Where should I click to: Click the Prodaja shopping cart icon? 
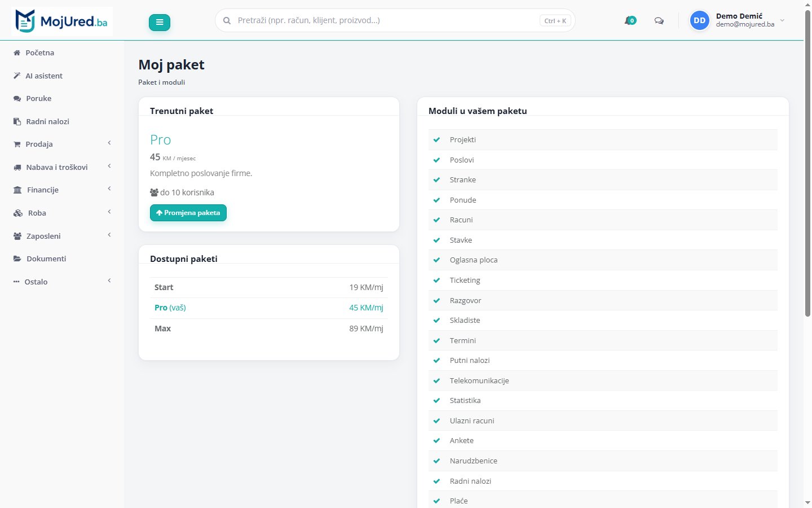(x=17, y=144)
